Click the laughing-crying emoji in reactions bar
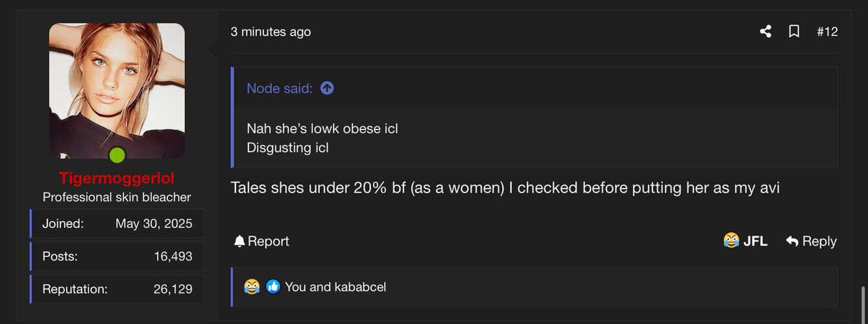868x324 pixels. tap(252, 286)
